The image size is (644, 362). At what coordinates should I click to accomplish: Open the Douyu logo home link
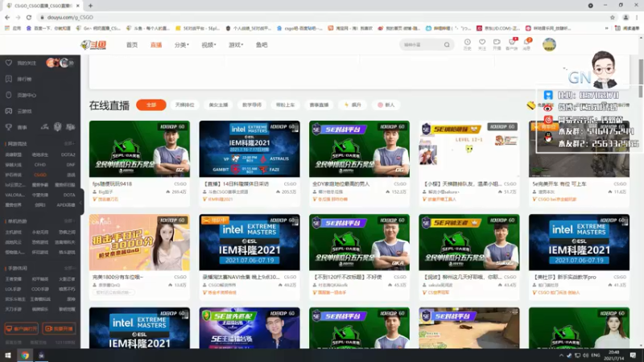[93, 45]
